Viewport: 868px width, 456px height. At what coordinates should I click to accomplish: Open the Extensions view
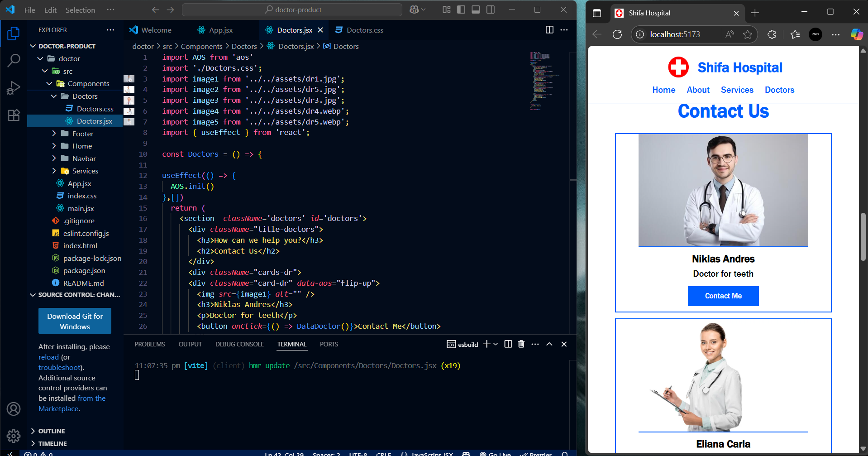coord(14,115)
